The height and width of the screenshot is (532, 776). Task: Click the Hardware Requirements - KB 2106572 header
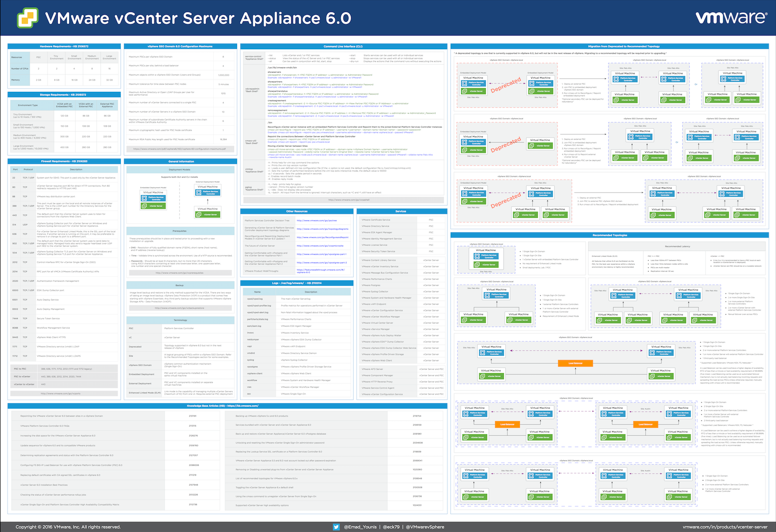click(64, 46)
